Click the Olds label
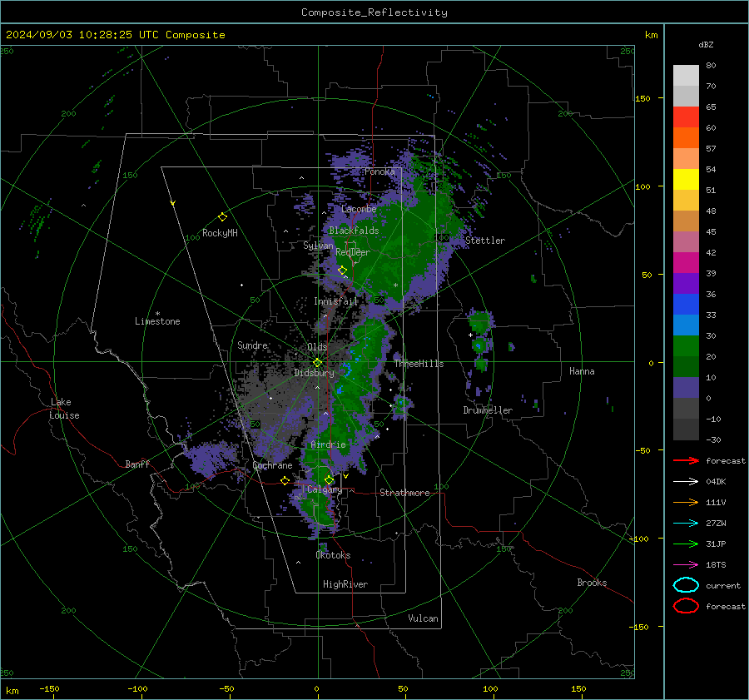Screen dimensions: 749x700 pos(317,347)
